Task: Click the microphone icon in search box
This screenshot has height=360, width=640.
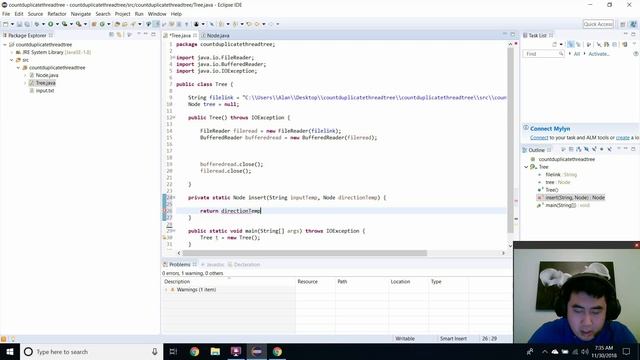Action: click(x=155, y=351)
